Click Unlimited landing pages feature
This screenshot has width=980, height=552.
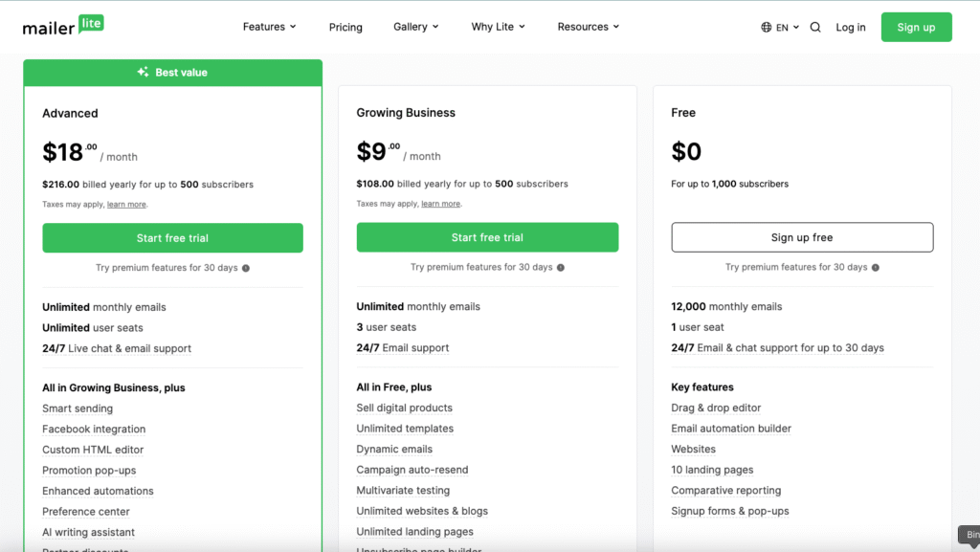(x=415, y=531)
